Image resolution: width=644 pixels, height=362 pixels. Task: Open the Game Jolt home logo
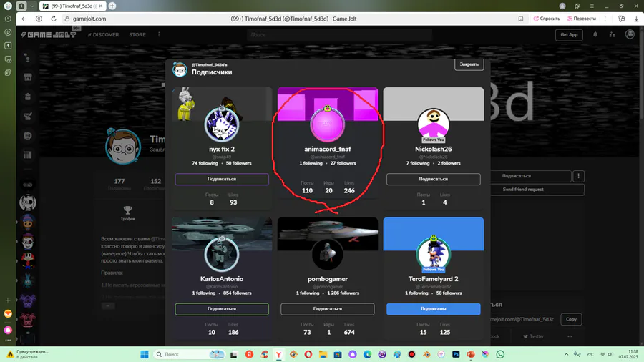pos(49,35)
